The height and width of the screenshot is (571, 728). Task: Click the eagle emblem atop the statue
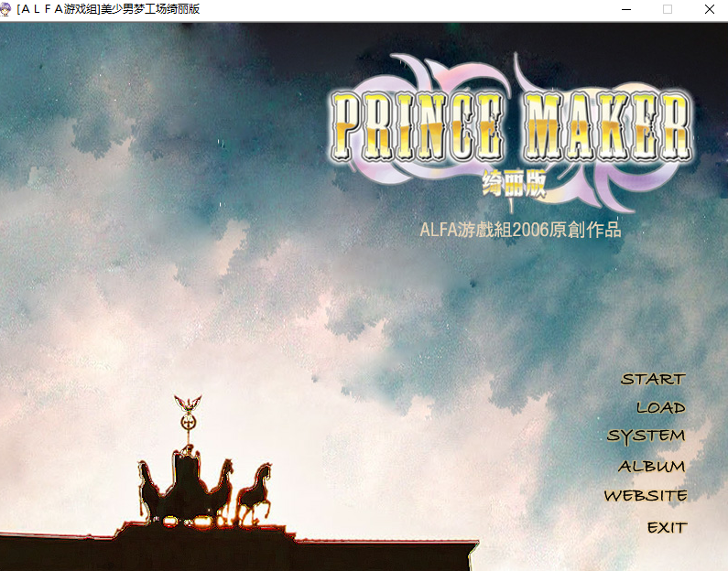188,405
